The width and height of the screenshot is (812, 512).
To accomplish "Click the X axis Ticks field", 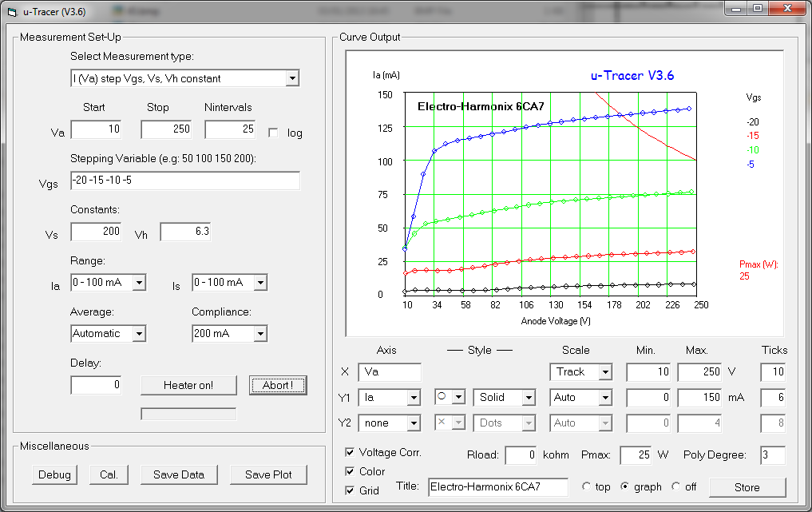I will coord(773,372).
